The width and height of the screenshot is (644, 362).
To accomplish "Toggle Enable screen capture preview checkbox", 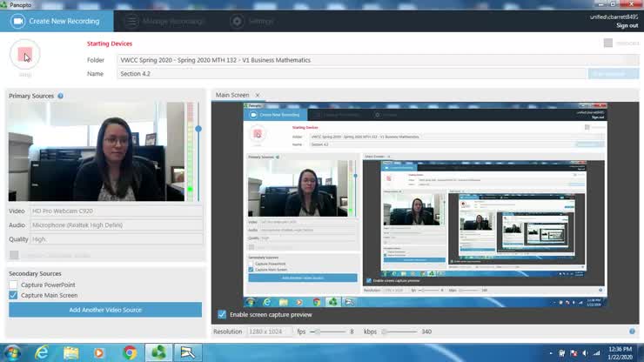I will 222,314.
